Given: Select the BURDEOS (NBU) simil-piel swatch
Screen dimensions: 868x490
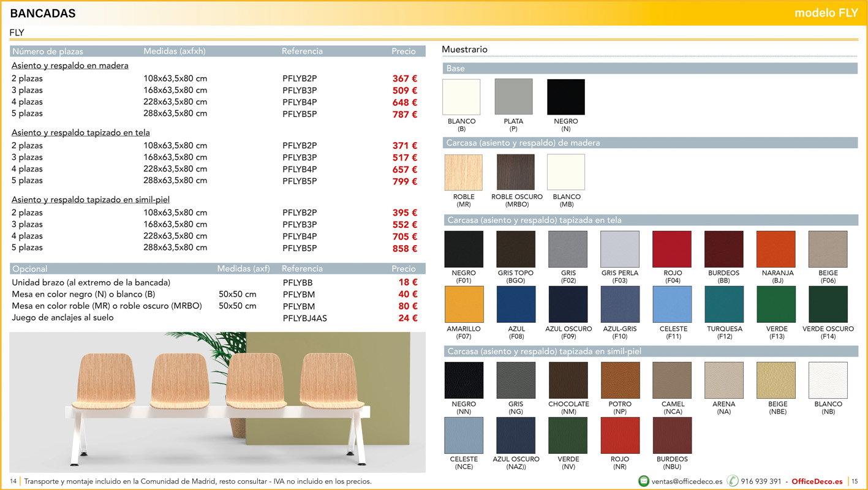Looking at the screenshot, I should click(672, 435).
